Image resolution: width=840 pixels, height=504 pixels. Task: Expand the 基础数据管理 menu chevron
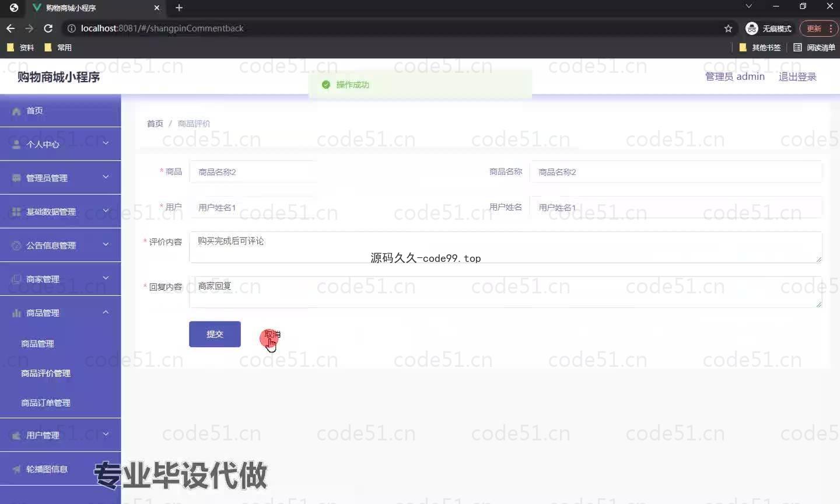pyautogui.click(x=106, y=211)
